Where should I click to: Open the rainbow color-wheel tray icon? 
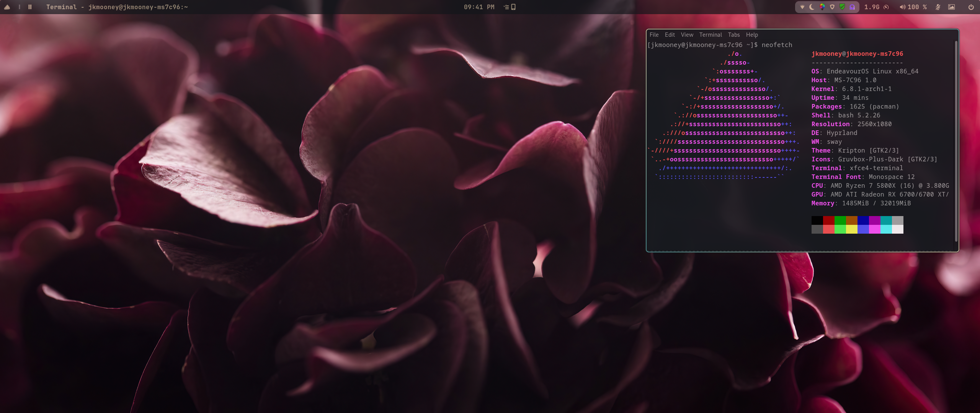(822, 7)
